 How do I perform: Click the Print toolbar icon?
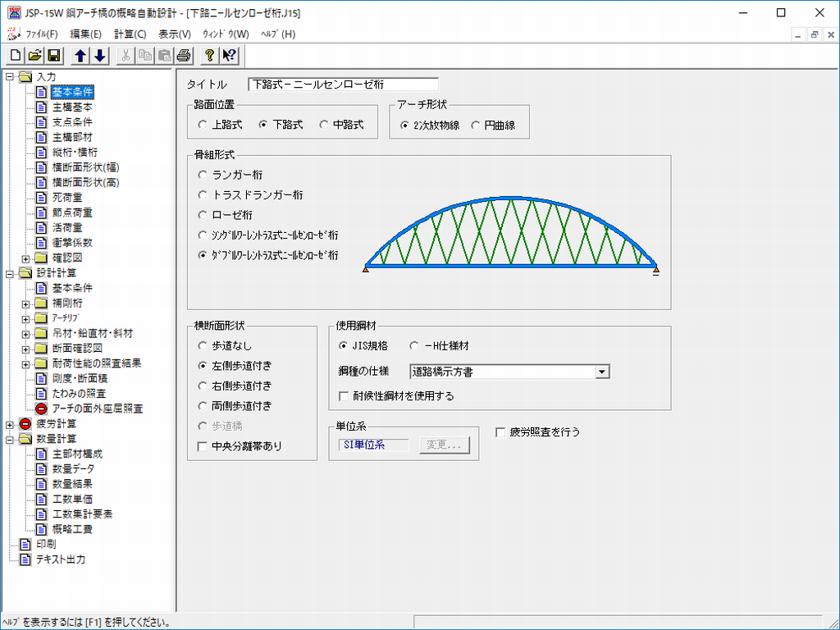click(x=184, y=56)
